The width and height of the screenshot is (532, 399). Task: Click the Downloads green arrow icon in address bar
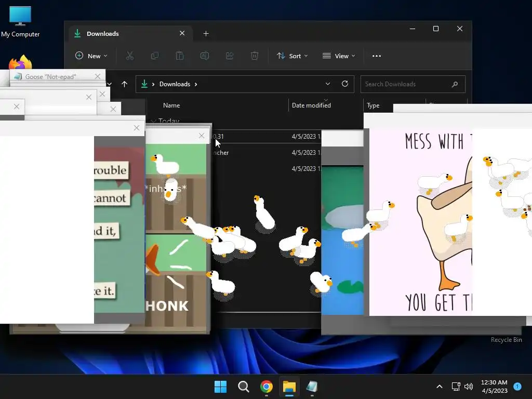pyautogui.click(x=144, y=84)
